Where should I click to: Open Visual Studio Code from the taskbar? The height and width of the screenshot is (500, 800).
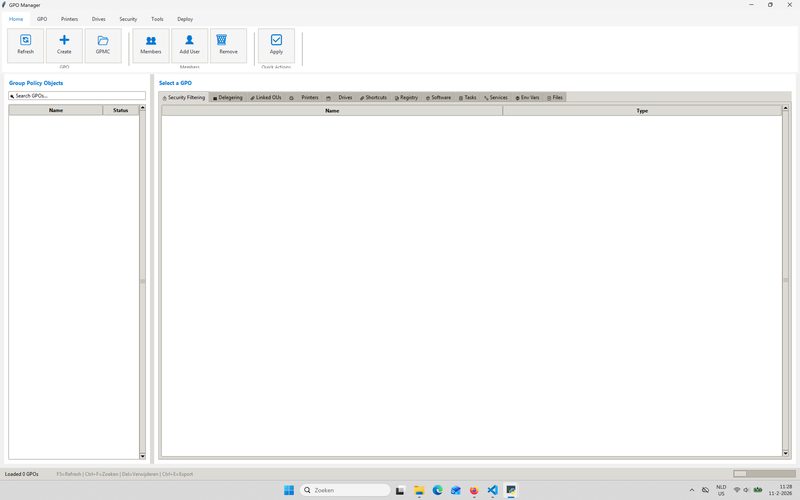coord(492,490)
